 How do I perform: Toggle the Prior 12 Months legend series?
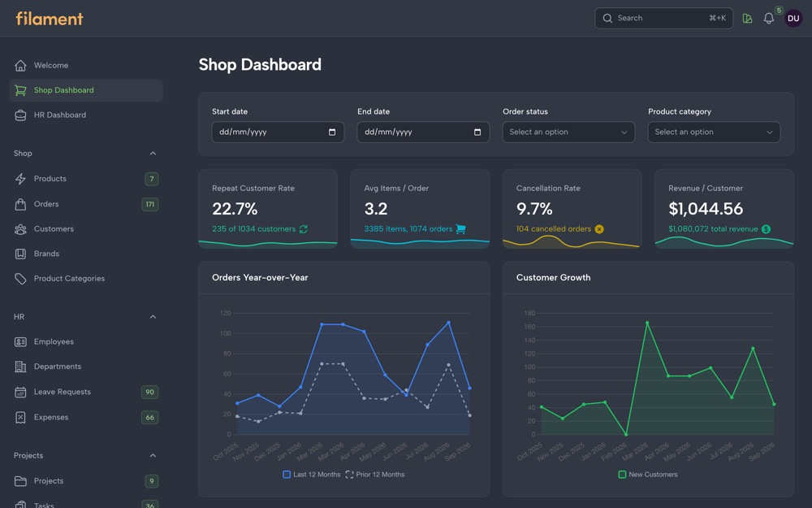[x=375, y=475]
